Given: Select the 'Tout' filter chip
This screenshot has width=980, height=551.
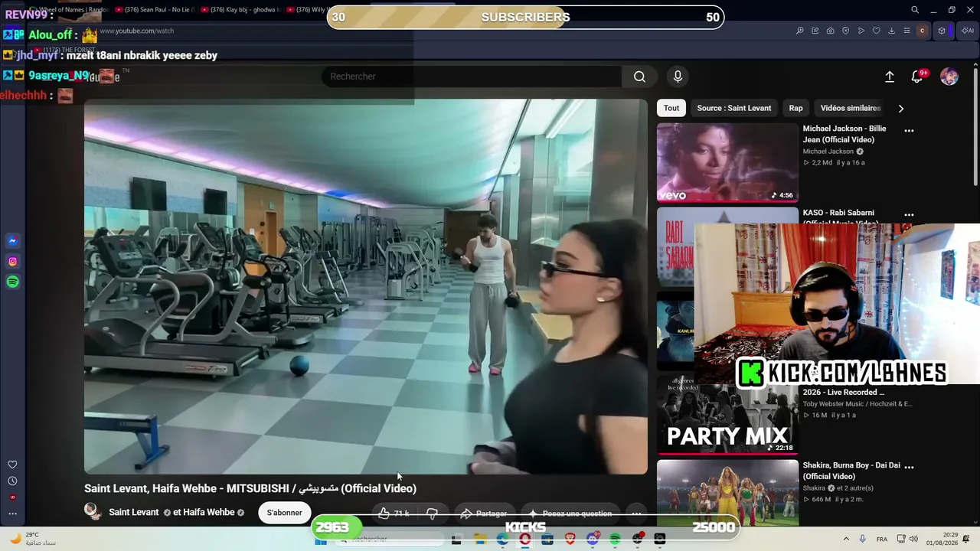Looking at the screenshot, I should 671,108.
